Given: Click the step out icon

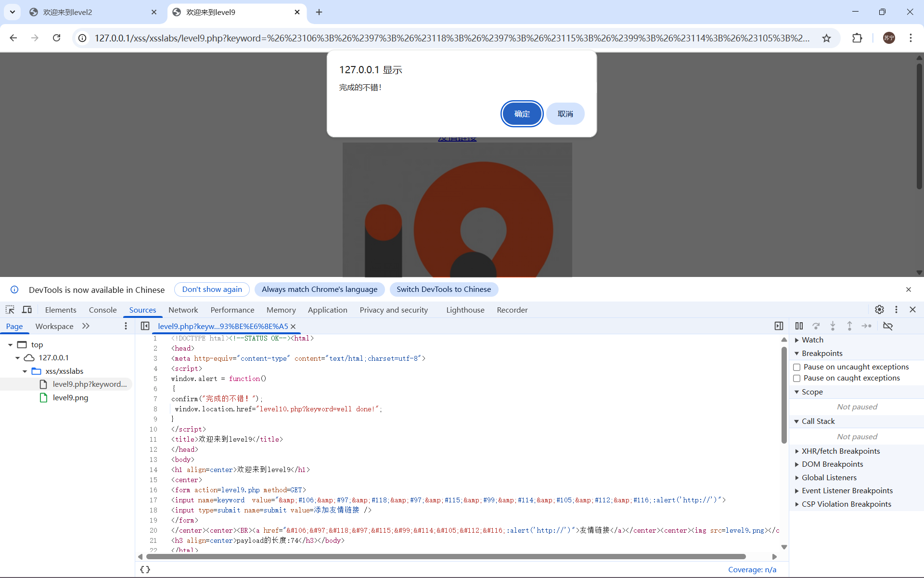Looking at the screenshot, I should pos(849,326).
